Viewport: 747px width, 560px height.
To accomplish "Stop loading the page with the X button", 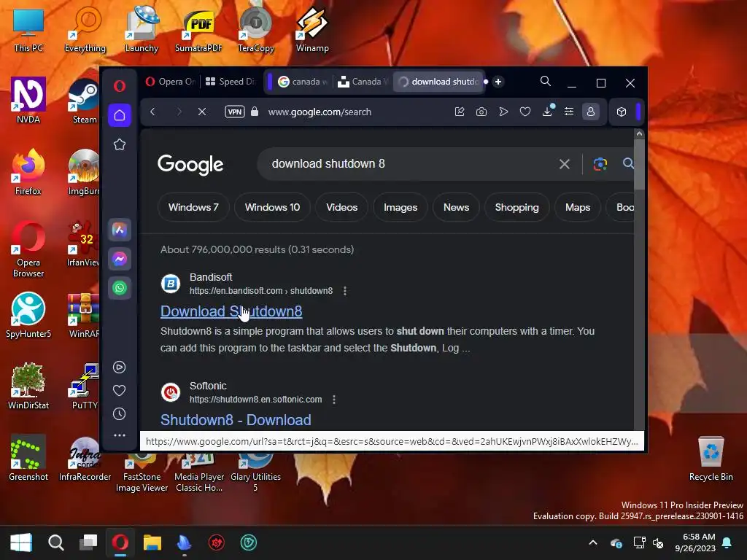I will click(x=202, y=112).
